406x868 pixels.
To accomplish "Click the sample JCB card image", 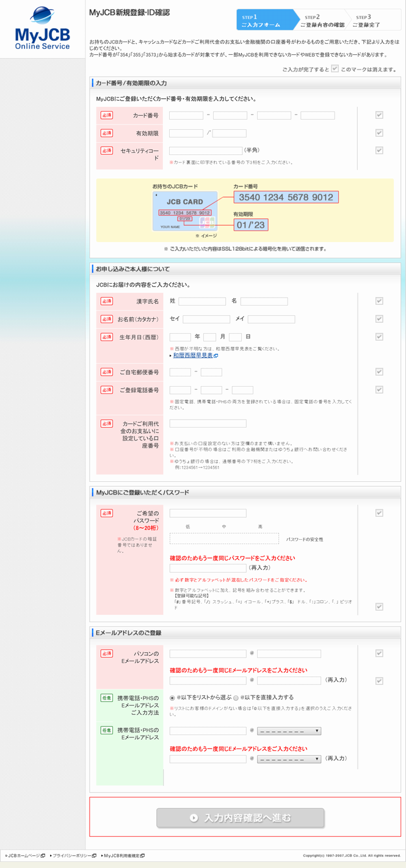I will point(185,211).
